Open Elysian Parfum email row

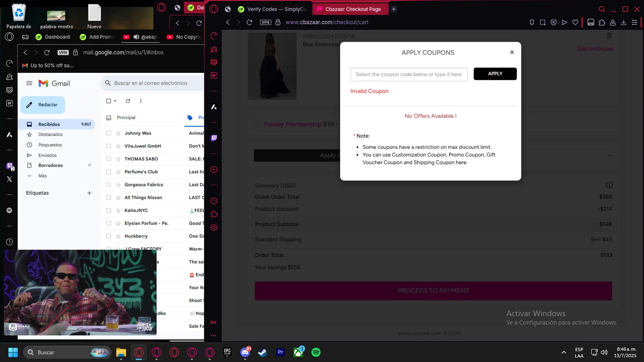click(x=153, y=223)
